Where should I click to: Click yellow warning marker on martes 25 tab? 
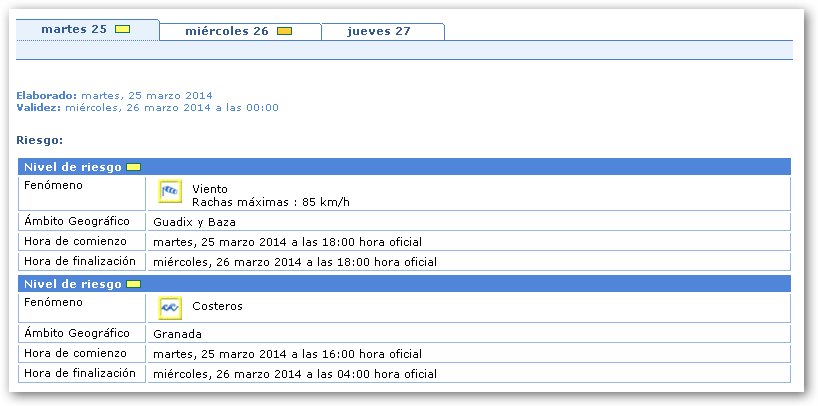(122, 30)
